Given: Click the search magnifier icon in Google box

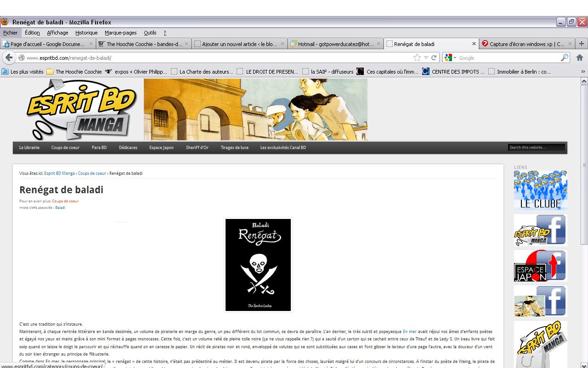Looking at the screenshot, I should 565,57.
